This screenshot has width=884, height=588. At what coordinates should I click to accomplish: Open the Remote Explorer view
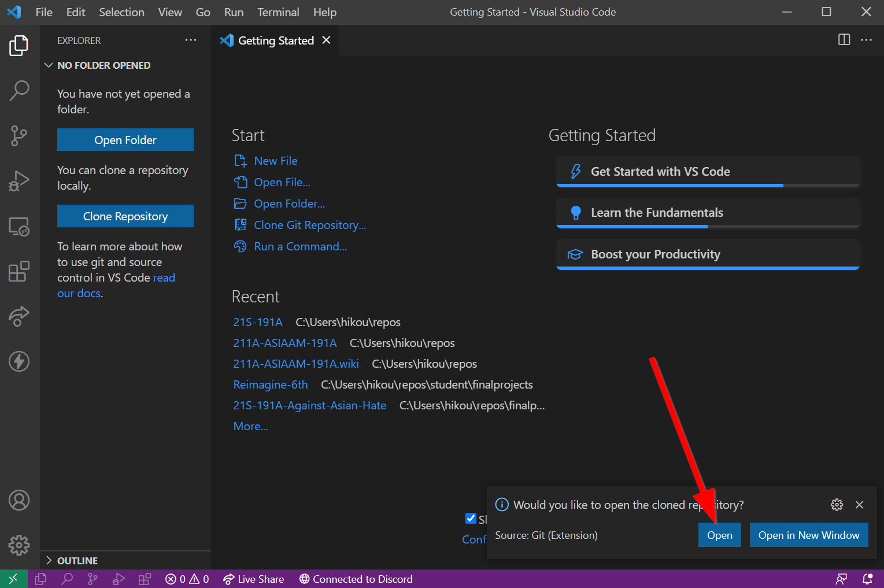[x=19, y=226]
